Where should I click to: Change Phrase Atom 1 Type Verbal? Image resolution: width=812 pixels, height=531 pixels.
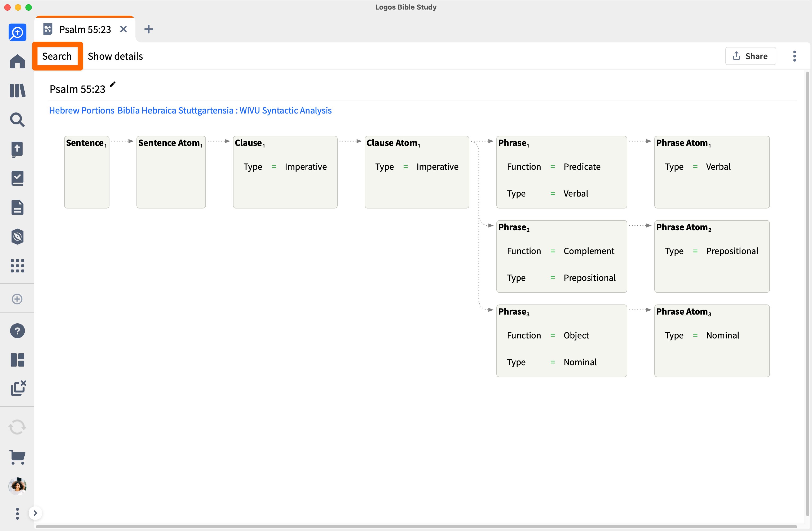718,167
